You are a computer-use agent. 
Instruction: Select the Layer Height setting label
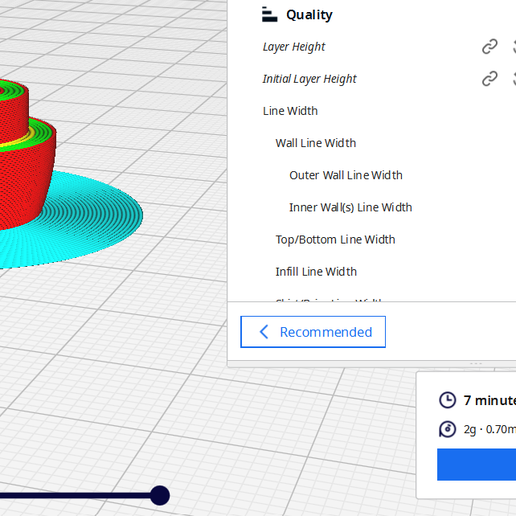point(294,47)
